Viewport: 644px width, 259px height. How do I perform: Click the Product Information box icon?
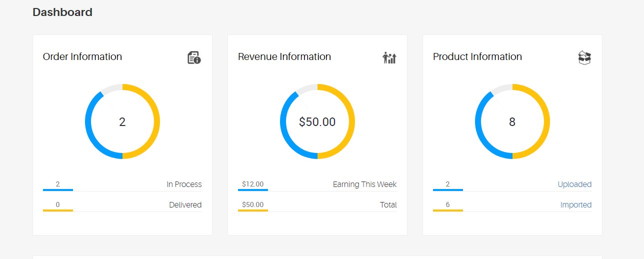(584, 57)
